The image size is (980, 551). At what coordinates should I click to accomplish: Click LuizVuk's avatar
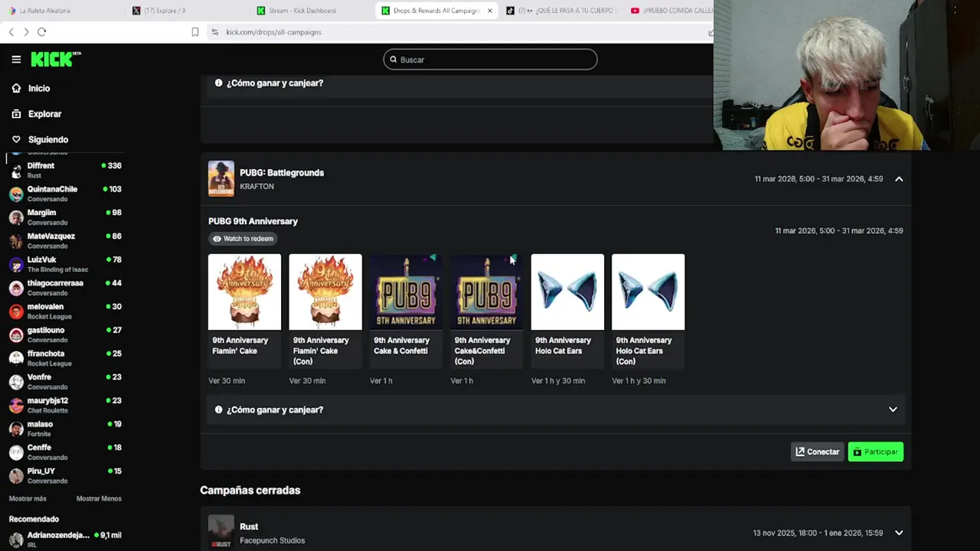(16, 265)
